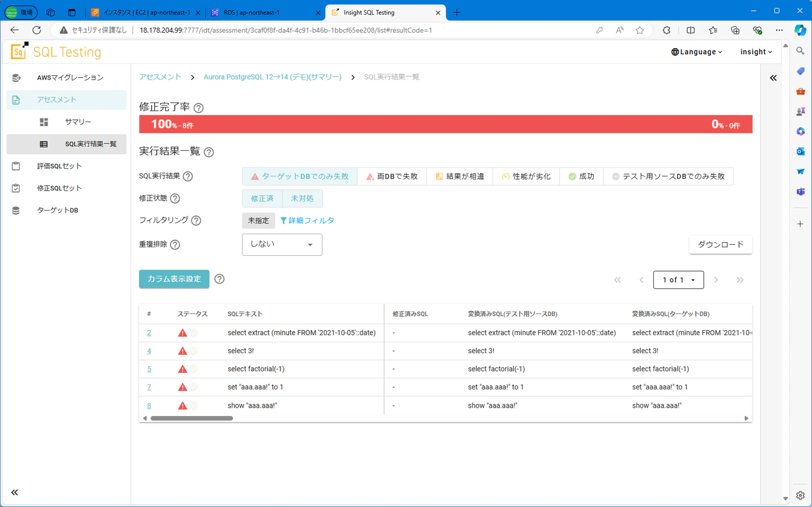The height and width of the screenshot is (507, 812).
Task: Open 評価SQLセット in sidebar
Action: point(66,166)
